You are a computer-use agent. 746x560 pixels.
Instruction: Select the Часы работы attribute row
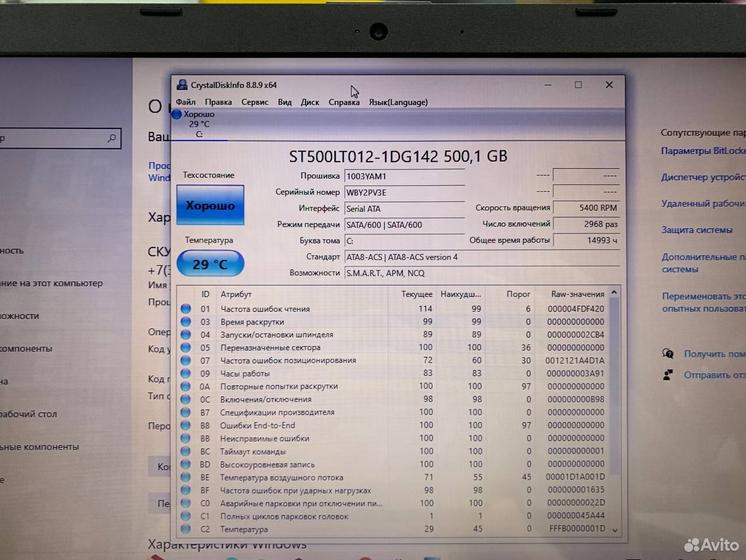393,373
